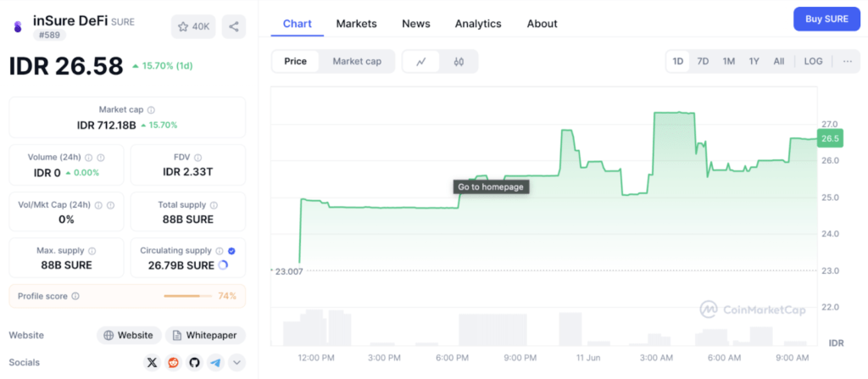Screen dimensions: 868x379
Task: Open the Reddit social link
Action: (173, 363)
